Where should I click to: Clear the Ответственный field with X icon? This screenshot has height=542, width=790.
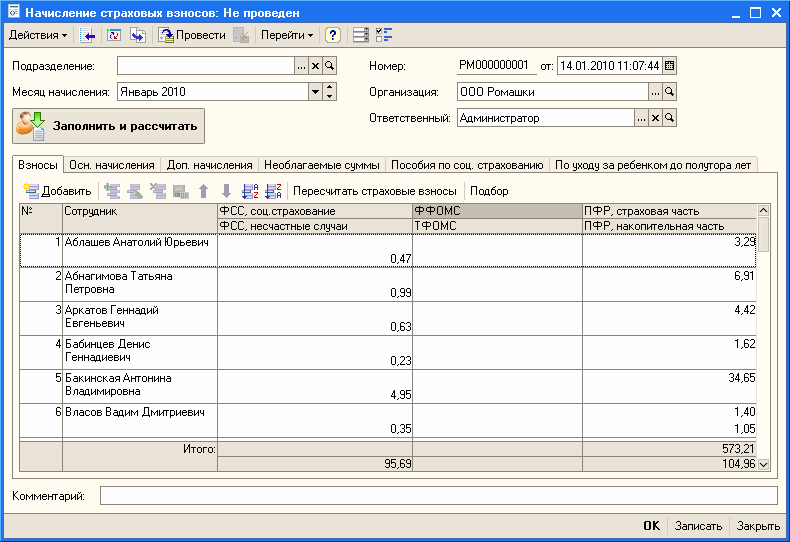[x=656, y=118]
